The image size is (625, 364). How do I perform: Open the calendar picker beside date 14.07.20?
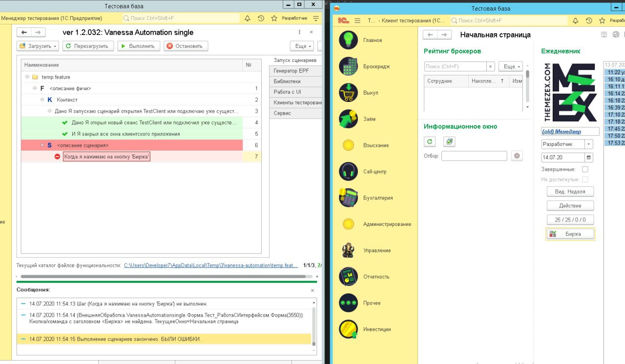coord(588,158)
